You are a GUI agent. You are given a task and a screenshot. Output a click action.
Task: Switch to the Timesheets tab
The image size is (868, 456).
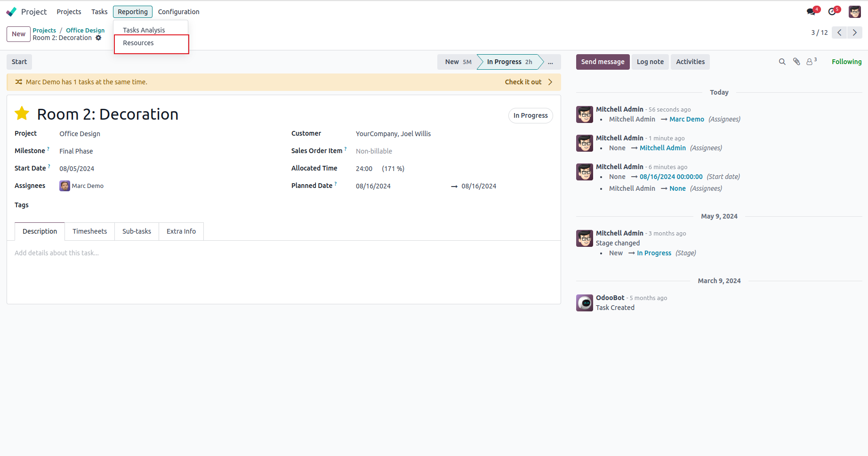[x=89, y=231]
